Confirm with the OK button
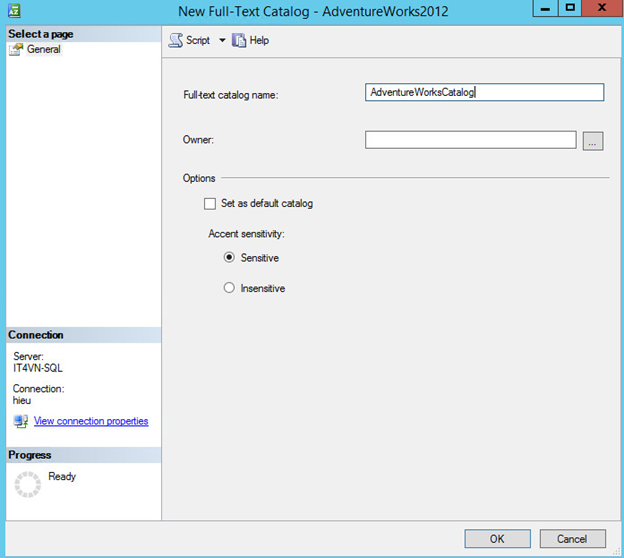The height and width of the screenshot is (558, 624). pyautogui.click(x=497, y=539)
